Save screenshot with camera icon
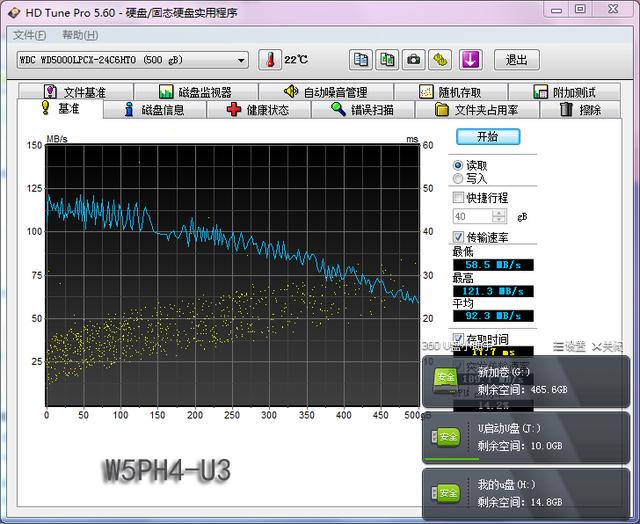This screenshot has height=524, width=640. (x=413, y=60)
